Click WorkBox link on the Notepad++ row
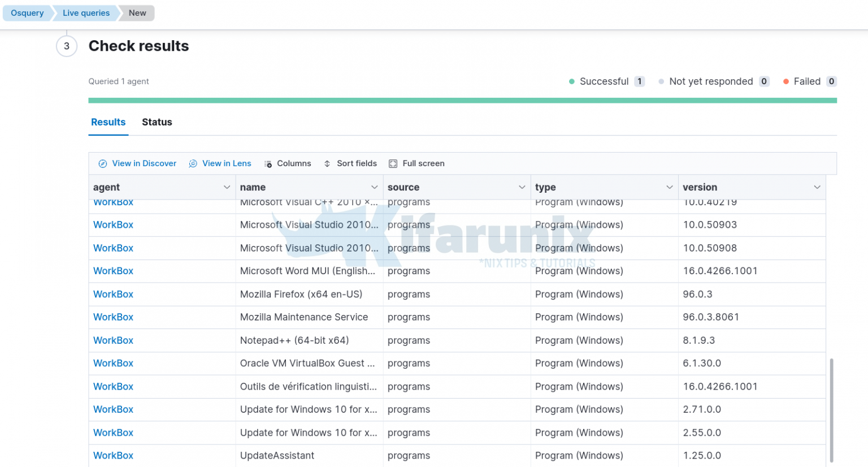 (113, 340)
